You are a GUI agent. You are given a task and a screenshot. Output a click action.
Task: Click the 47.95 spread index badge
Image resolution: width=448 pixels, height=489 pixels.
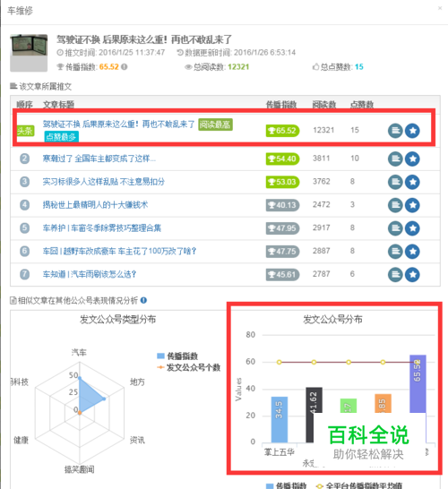(282, 228)
